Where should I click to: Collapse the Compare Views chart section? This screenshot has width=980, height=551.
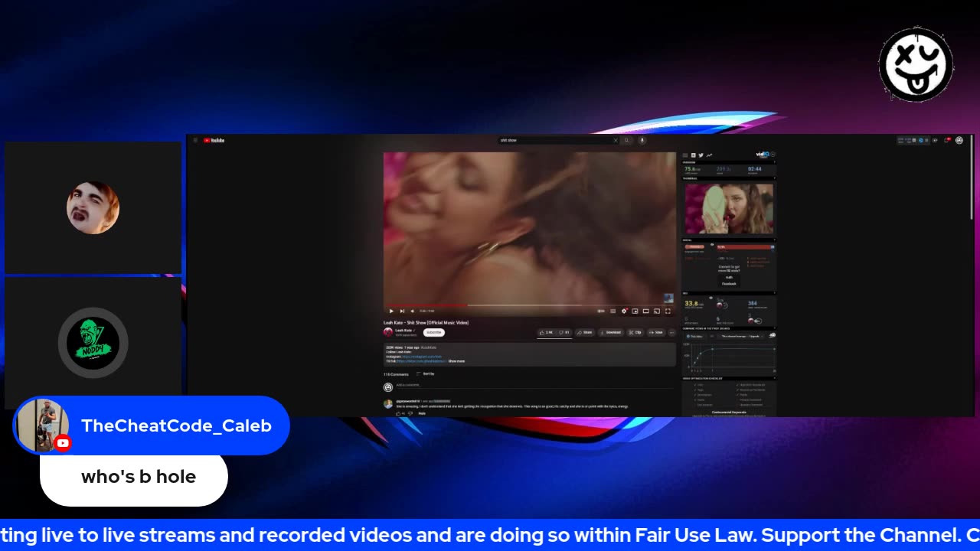coord(774,328)
